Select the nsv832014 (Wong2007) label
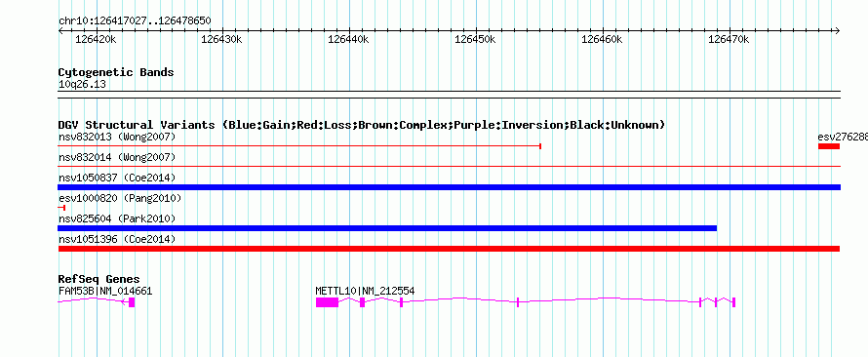 [117, 158]
